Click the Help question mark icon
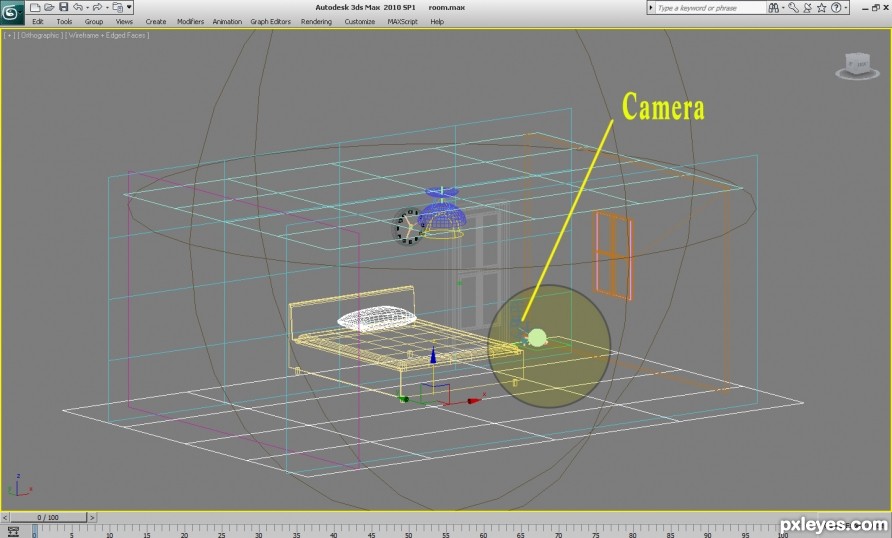 (x=836, y=7)
